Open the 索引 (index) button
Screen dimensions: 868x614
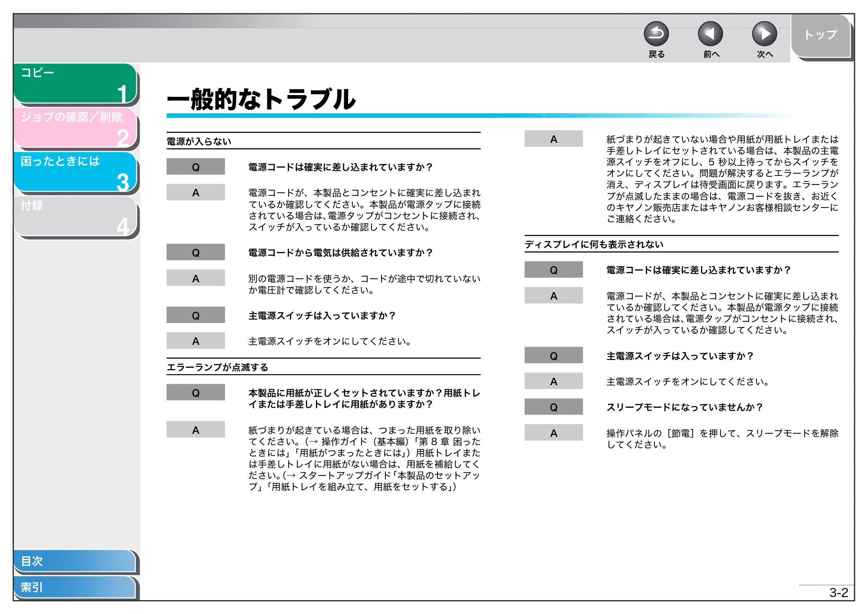75,587
